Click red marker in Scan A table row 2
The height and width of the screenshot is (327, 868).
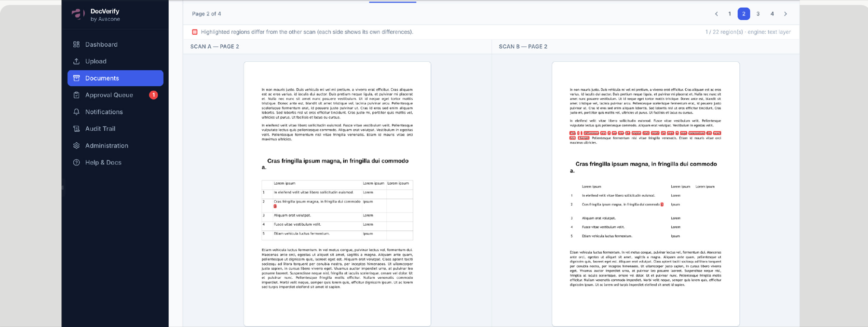(x=275, y=206)
